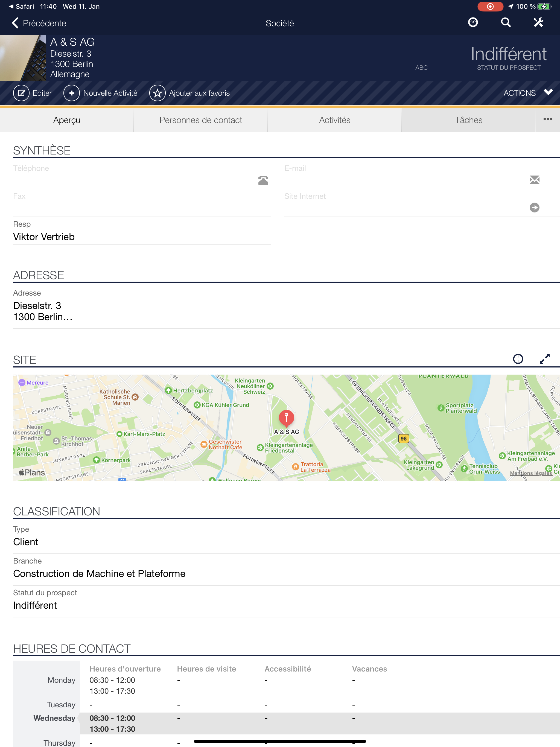The height and width of the screenshot is (747, 560).
Task: Tap the red screen recording indicator
Action: pos(490,6)
